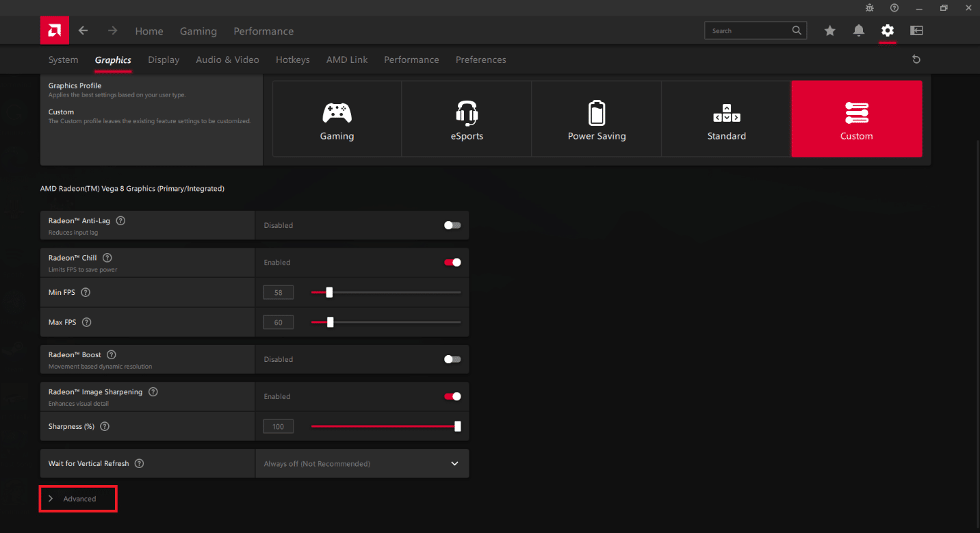The width and height of the screenshot is (980, 533).
Task: Click the Sharpness value field
Action: [278, 426]
